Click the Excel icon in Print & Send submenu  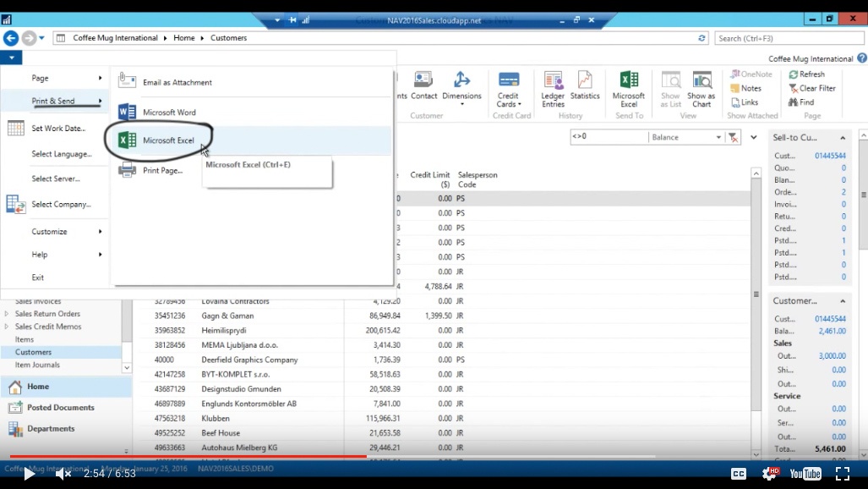[x=128, y=140]
